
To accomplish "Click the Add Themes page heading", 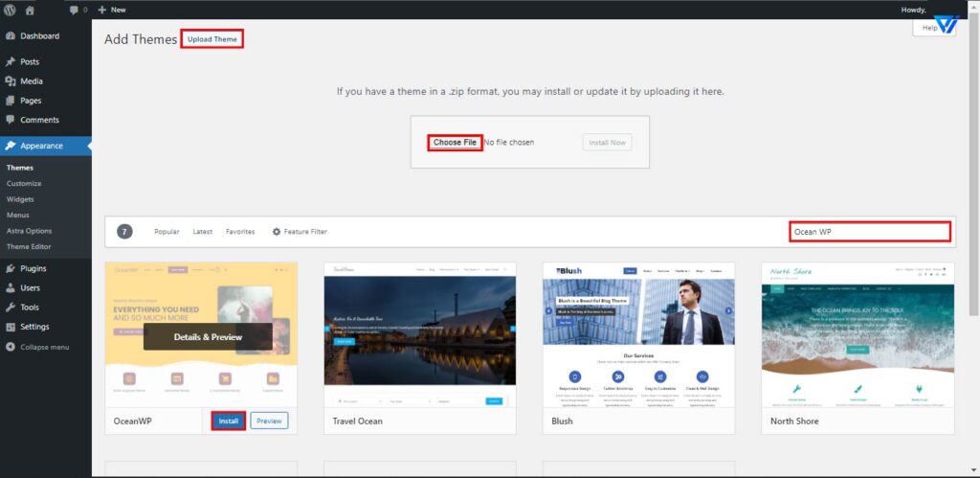I will (141, 39).
